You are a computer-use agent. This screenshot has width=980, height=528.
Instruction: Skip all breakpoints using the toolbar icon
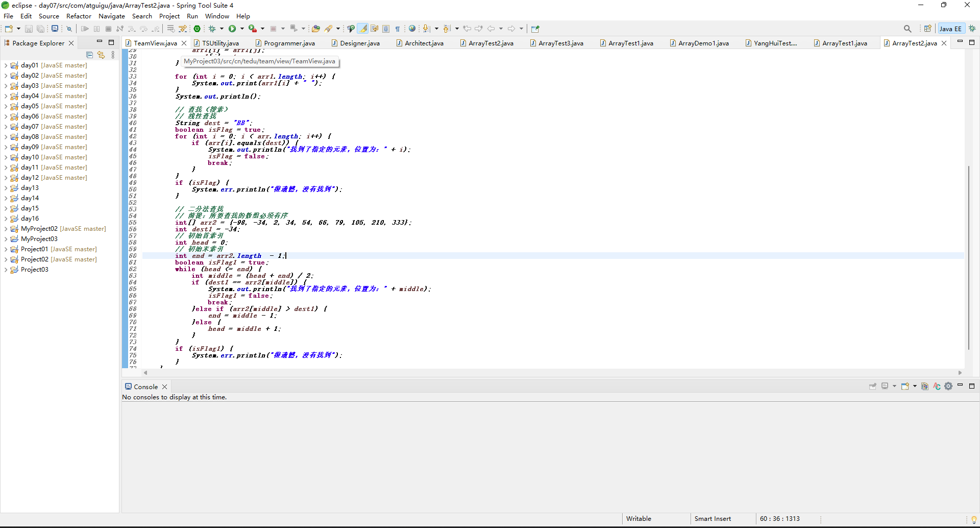click(x=69, y=29)
